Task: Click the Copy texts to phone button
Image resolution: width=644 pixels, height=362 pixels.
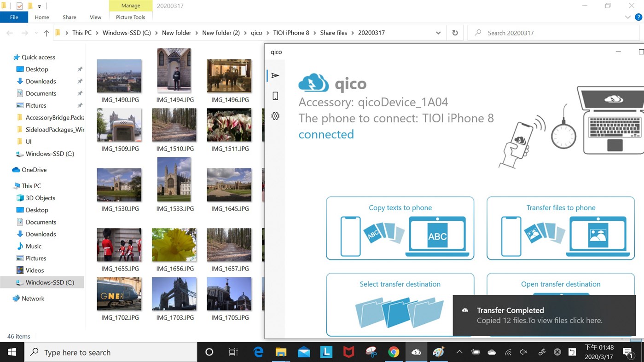Action: 400,228
